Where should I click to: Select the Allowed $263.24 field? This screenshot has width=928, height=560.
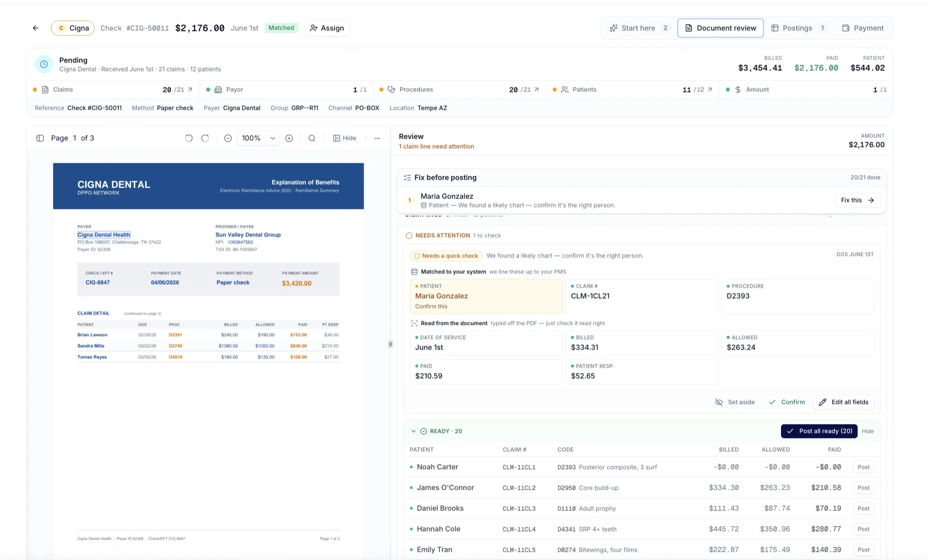(797, 343)
